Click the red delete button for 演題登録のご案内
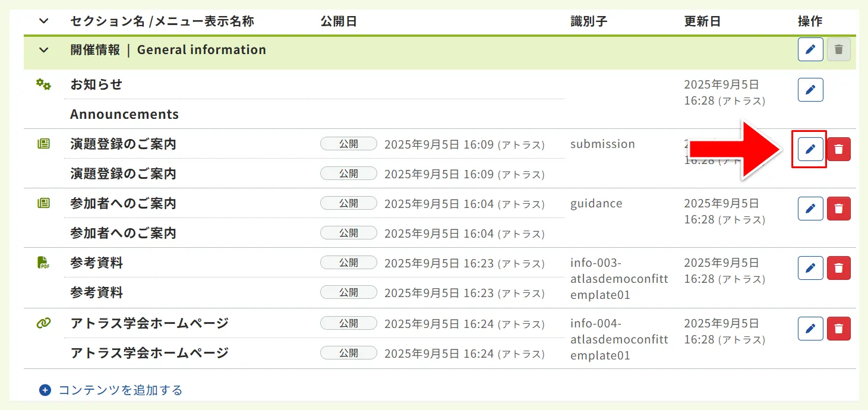 point(839,149)
